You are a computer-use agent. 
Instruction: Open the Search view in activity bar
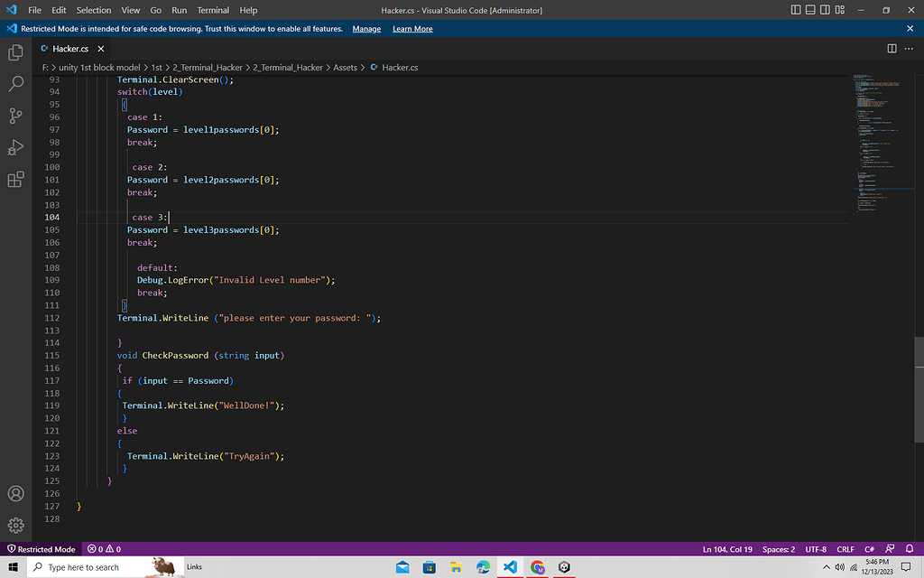click(x=16, y=84)
